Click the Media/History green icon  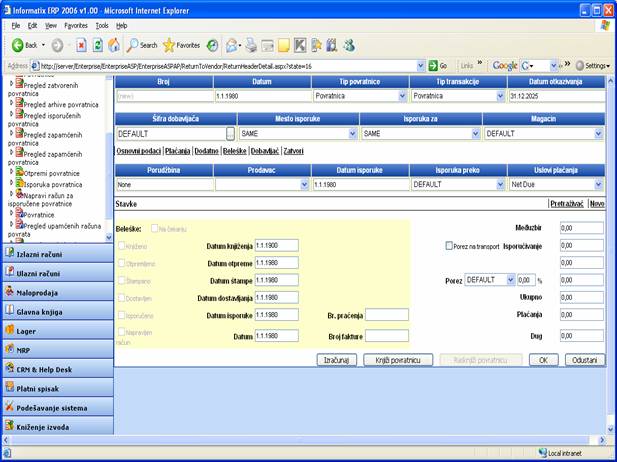(x=212, y=46)
